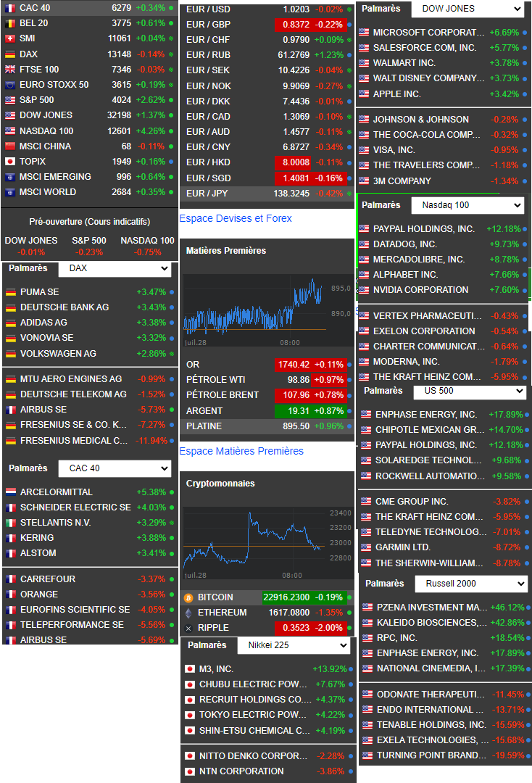Screen dimensions: 532x783
Task: Open the DOW JONES Palmarès dropdown
Action: click(x=467, y=9)
